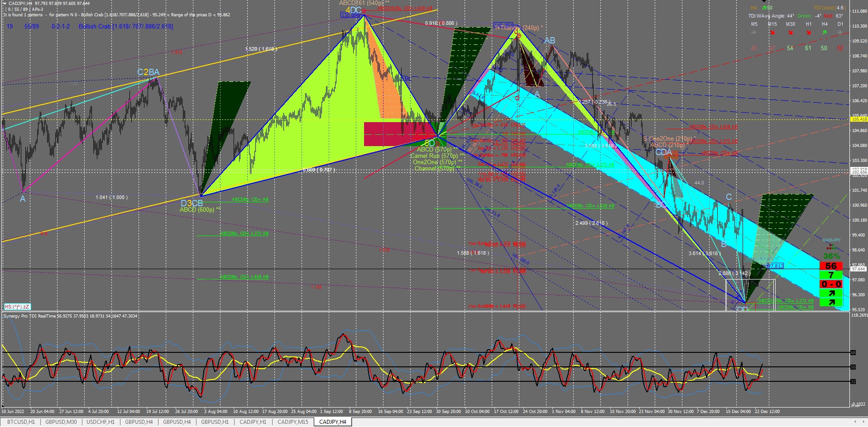Click the red down arrow under H1
This screenshot has height=427, width=868.
(x=808, y=33)
